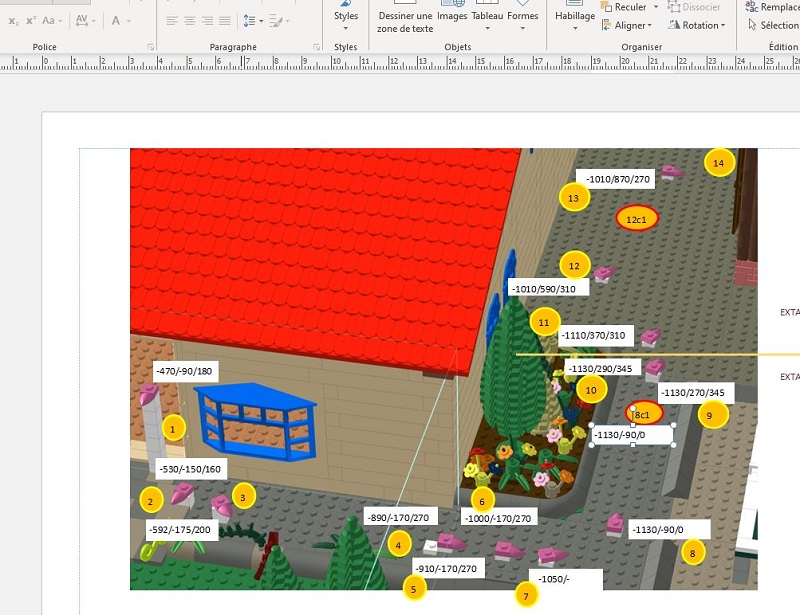Select the yellow circle numbered 10

(591, 390)
